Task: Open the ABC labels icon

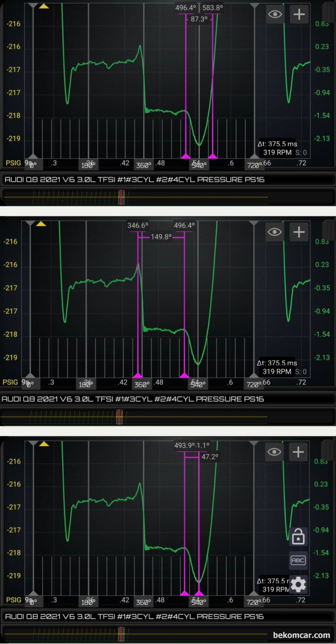Action: pos(298,560)
